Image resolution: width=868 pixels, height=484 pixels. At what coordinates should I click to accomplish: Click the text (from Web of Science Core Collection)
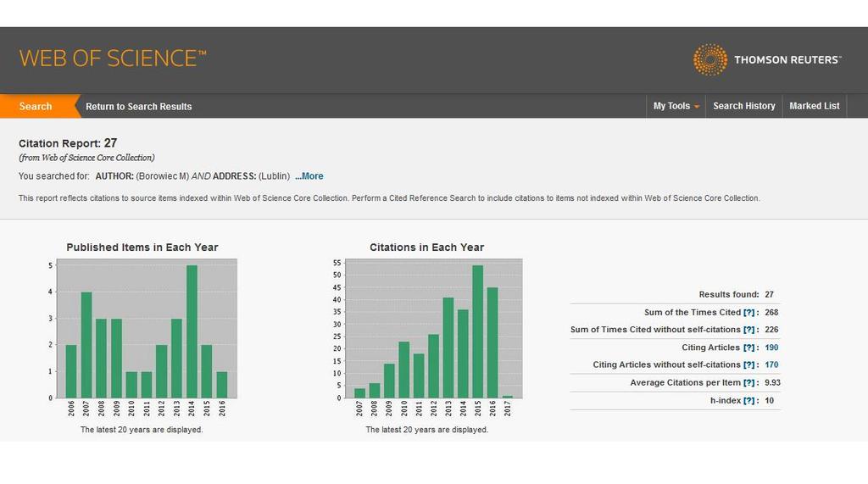coord(87,158)
